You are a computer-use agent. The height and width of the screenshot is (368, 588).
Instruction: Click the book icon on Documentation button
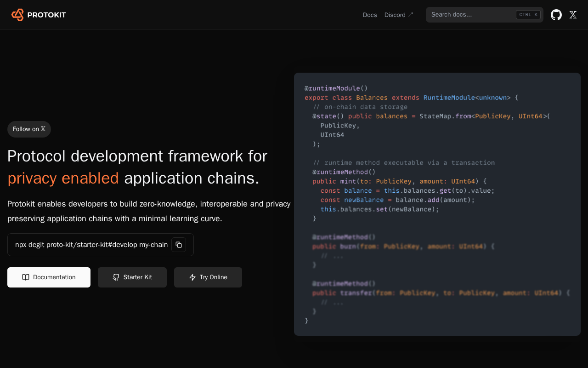coord(26,277)
